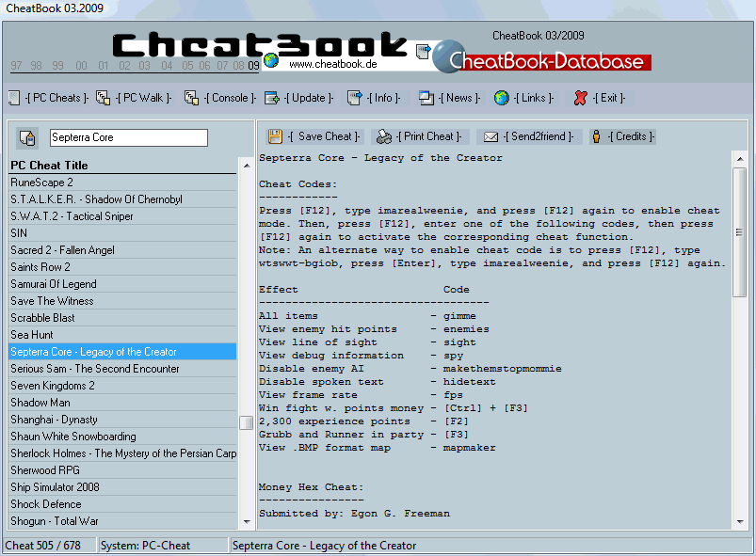This screenshot has height=556, width=756.
Task: Click the up arrow of the cheat text scrollbar
Action: coord(740,158)
